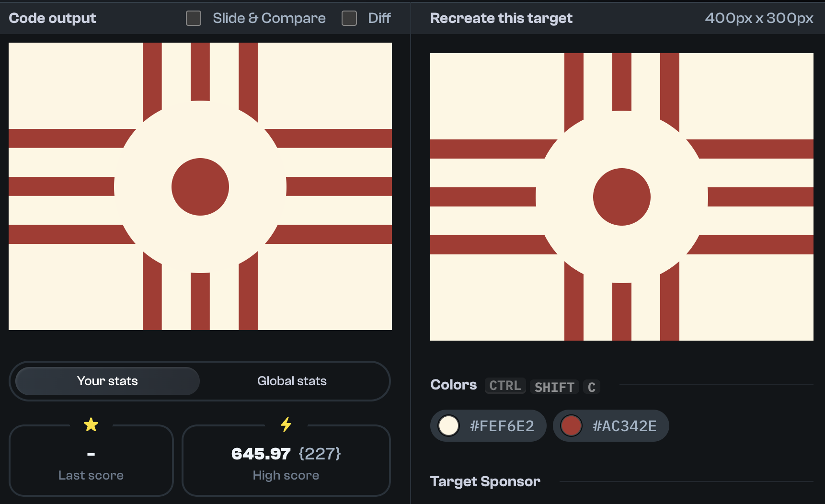Viewport: 825px width, 504px height.
Task: Click the {227} attempts count beside High score
Action: [319, 454]
